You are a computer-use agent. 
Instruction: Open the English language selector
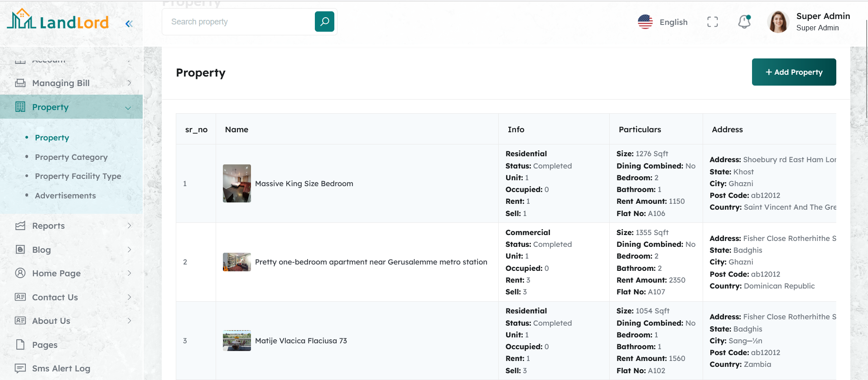(663, 22)
